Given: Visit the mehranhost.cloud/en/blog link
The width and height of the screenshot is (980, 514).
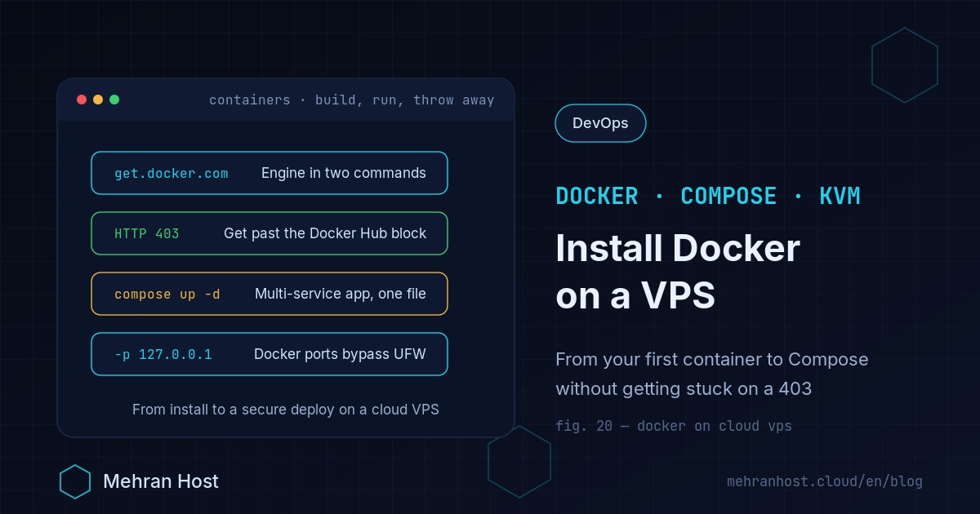Looking at the screenshot, I should pos(825,481).
